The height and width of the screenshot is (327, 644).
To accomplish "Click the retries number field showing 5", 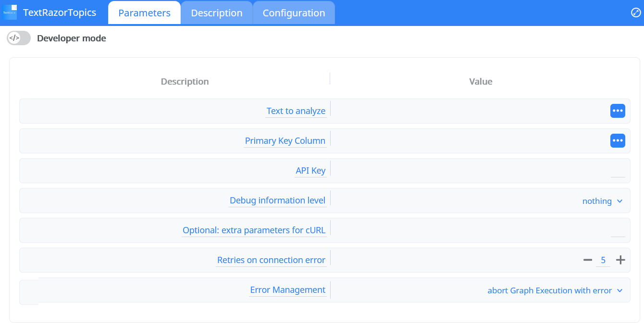I will [x=603, y=260].
